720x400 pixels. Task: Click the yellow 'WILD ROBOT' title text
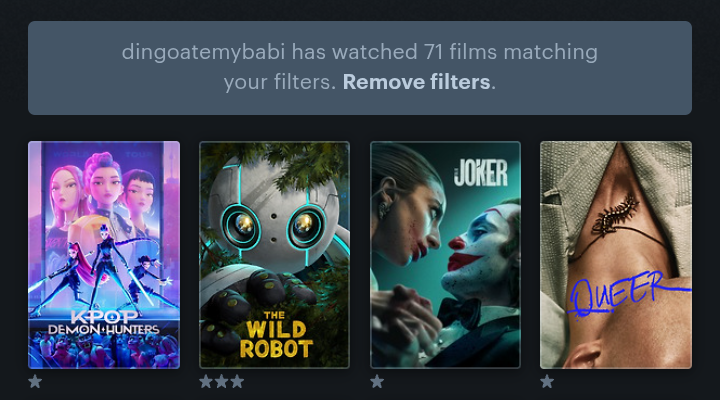(x=276, y=339)
